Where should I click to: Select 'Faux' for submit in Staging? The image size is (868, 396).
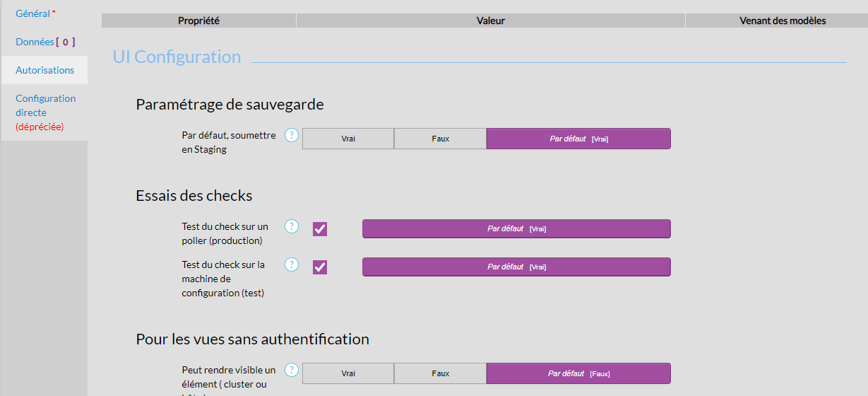(440, 139)
